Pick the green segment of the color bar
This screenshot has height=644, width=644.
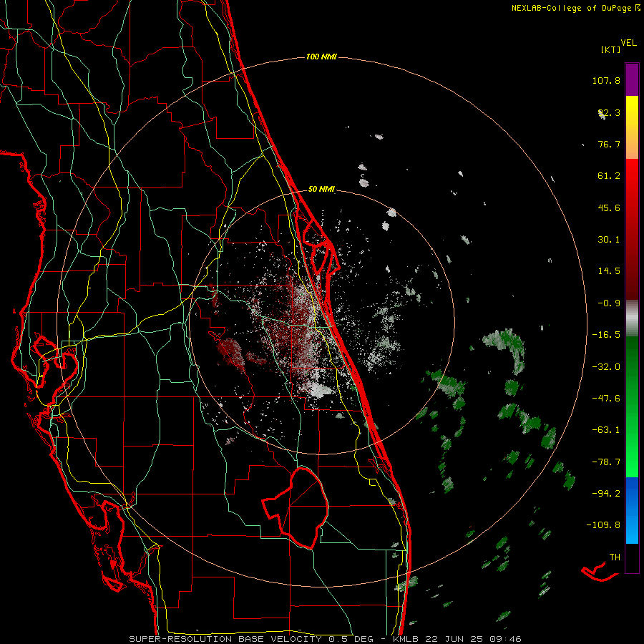632,406
